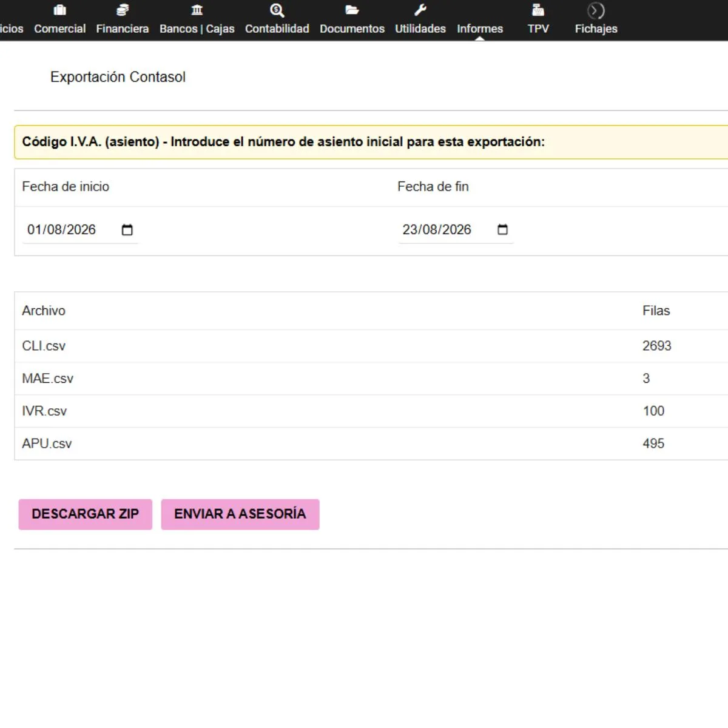Open calendar picker for Fecha de inicio

point(127,230)
